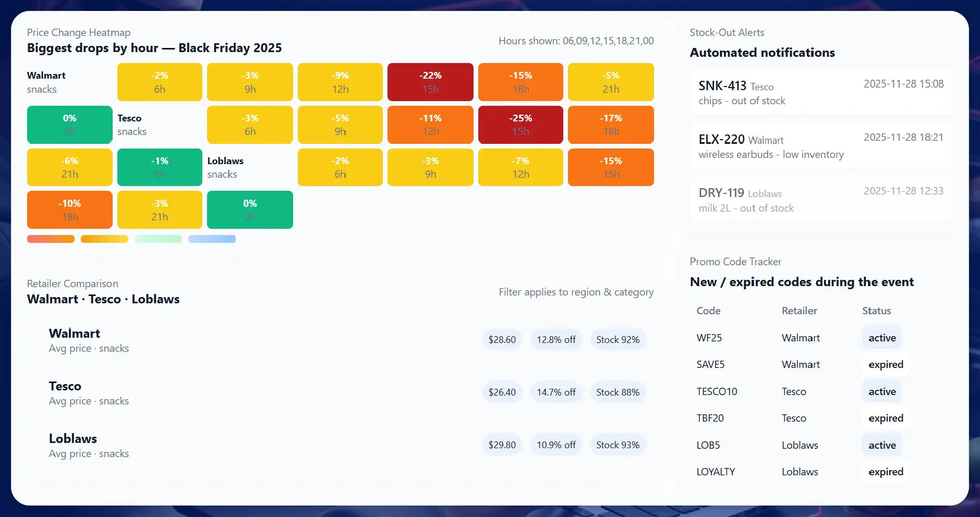Screen dimensions: 980x517
Task: Click the Retailer column header
Action: 799,311
